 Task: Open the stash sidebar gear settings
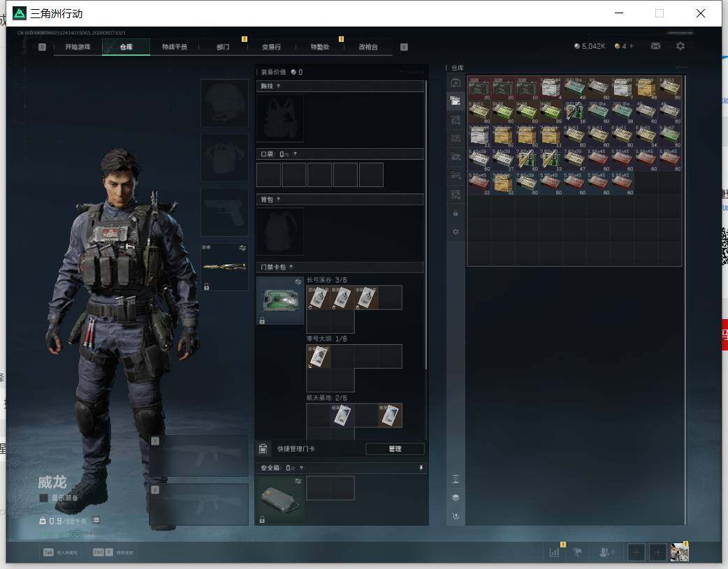click(456, 232)
